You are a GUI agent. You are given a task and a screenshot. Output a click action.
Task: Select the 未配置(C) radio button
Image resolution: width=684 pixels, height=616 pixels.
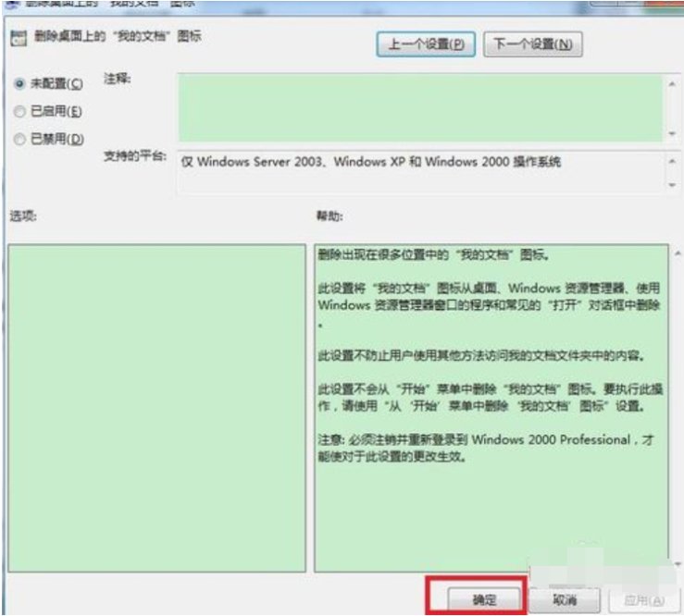[x=19, y=83]
